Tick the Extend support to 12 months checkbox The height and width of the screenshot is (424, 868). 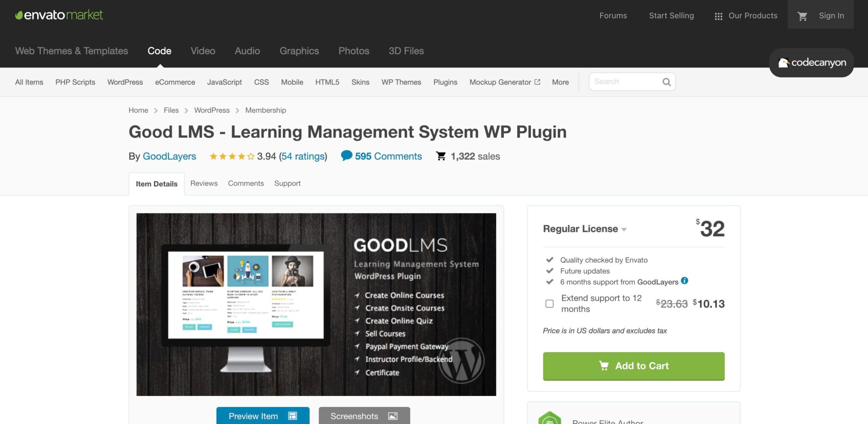549,304
